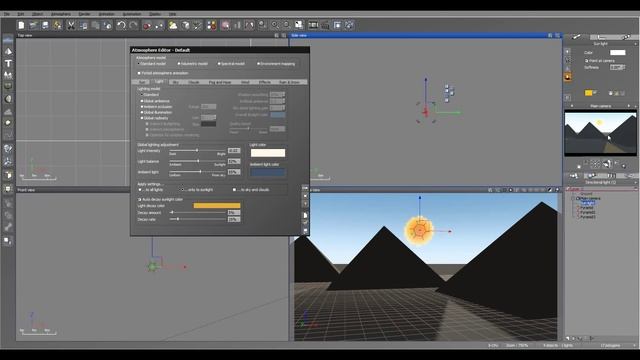The width and height of the screenshot is (640, 360).
Task: Go to previous camera arrow beside Main camera
Action: pyautogui.click(x=571, y=106)
